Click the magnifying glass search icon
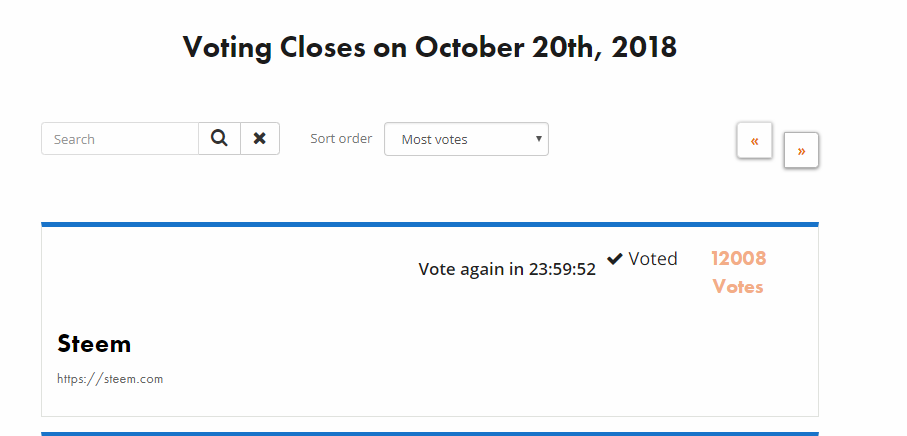 [219, 139]
